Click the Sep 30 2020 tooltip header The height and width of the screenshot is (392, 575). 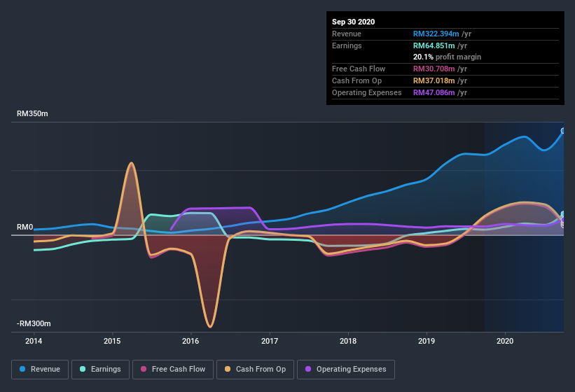[354, 22]
